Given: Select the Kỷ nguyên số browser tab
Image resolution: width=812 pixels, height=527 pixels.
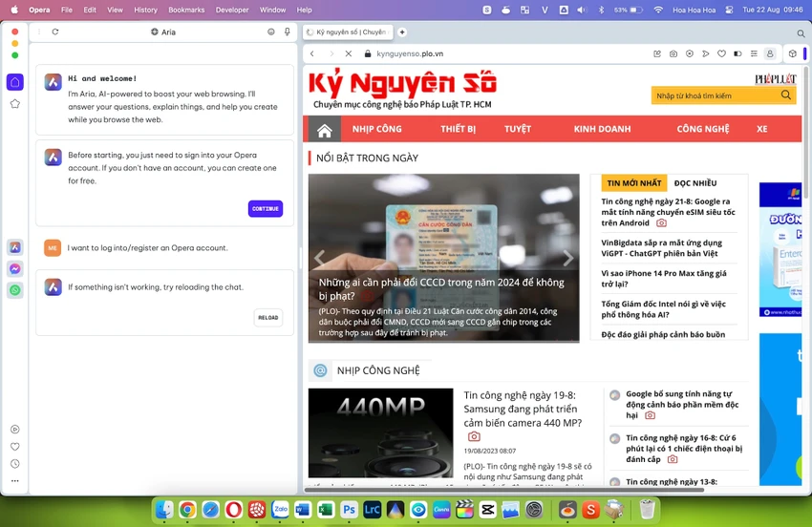Looking at the screenshot, I should point(348,32).
